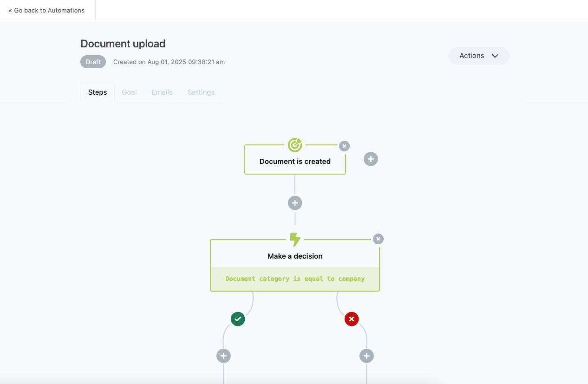Select the red X no branch

point(352,319)
